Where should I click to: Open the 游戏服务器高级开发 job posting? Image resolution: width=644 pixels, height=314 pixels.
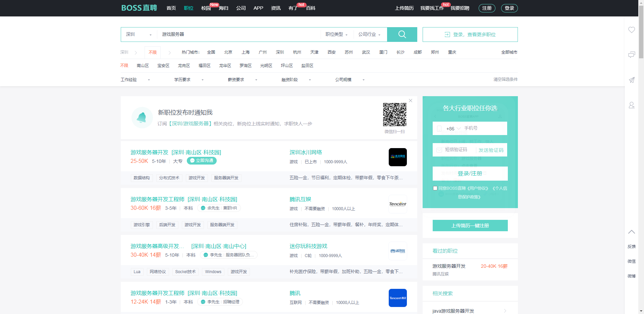point(157,246)
